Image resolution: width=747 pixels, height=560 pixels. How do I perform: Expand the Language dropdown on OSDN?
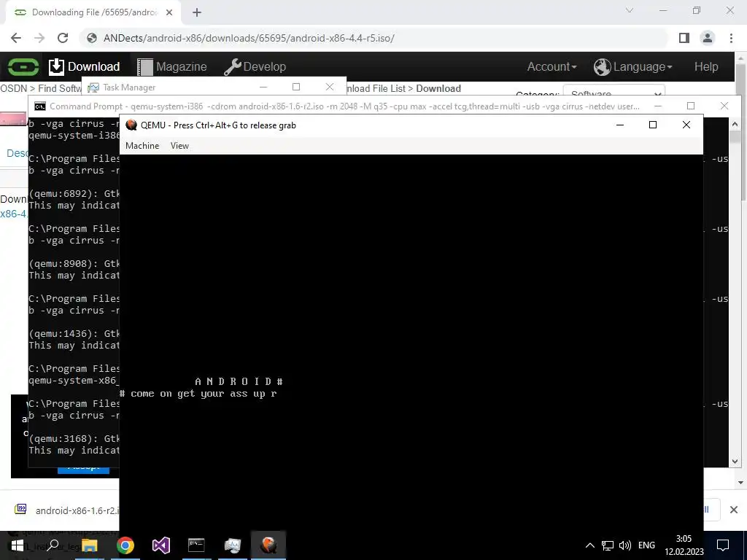click(633, 66)
